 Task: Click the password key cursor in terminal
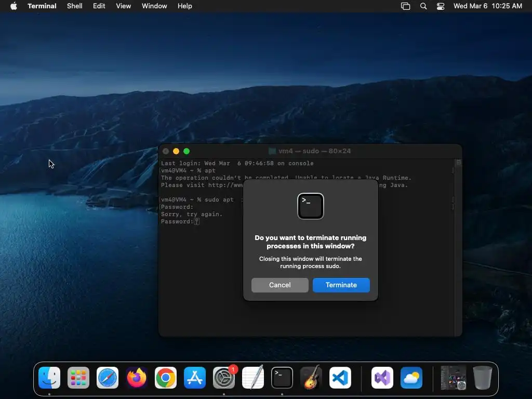click(196, 221)
